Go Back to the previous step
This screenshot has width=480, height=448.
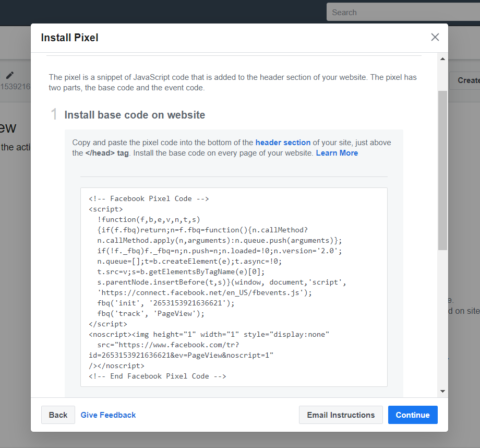click(58, 415)
